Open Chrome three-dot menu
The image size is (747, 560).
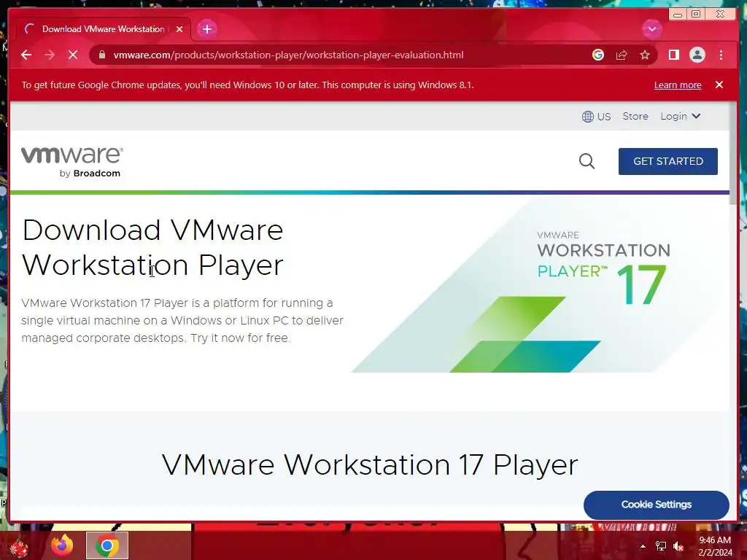point(721,55)
